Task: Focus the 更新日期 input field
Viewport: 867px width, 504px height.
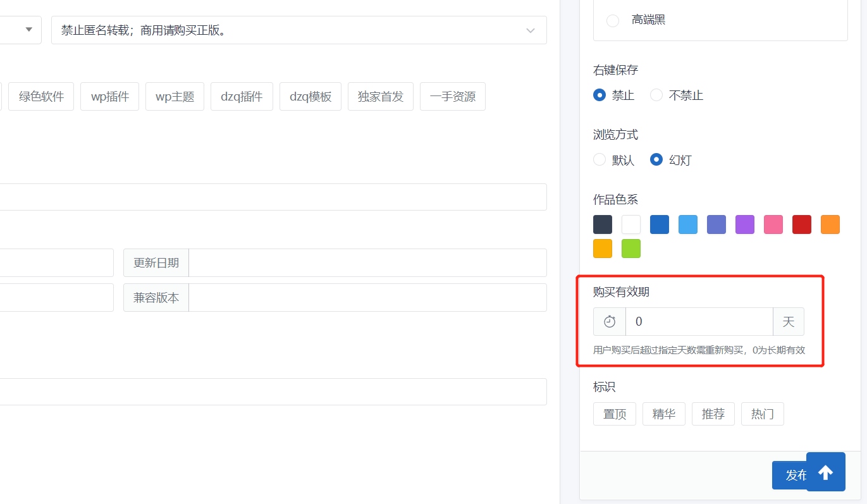Action: pos(367,263)
